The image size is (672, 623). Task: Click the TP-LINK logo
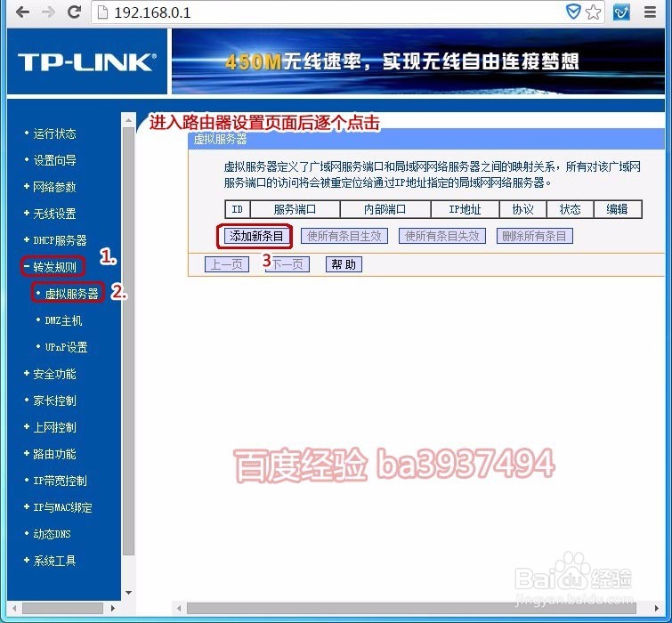coord(87,62)
